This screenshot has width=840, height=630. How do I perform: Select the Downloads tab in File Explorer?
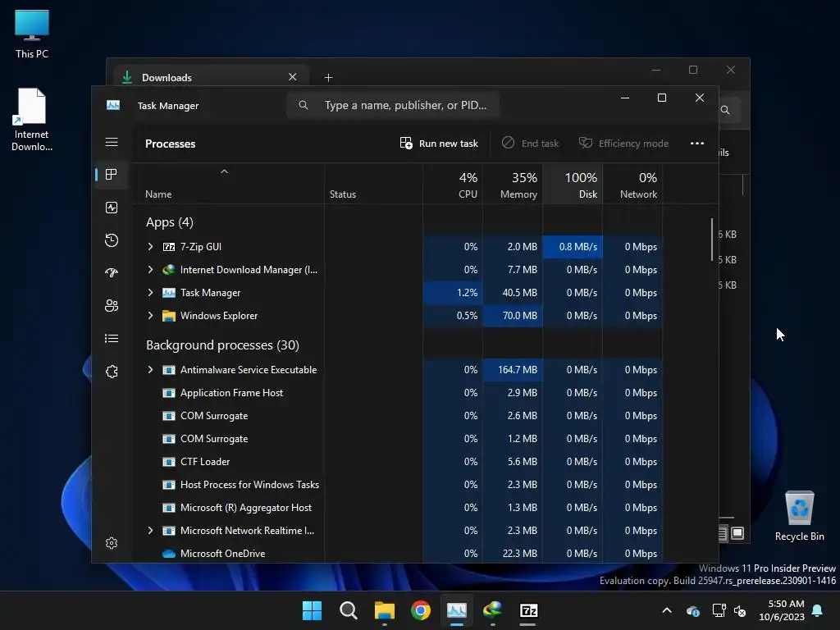[x=211, y=77]
